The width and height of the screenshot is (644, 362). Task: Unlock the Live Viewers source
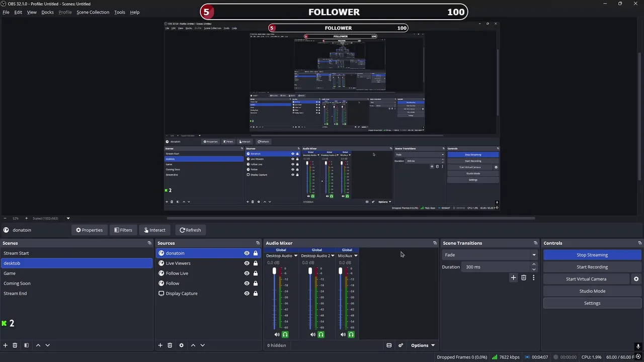coord(256,263)
